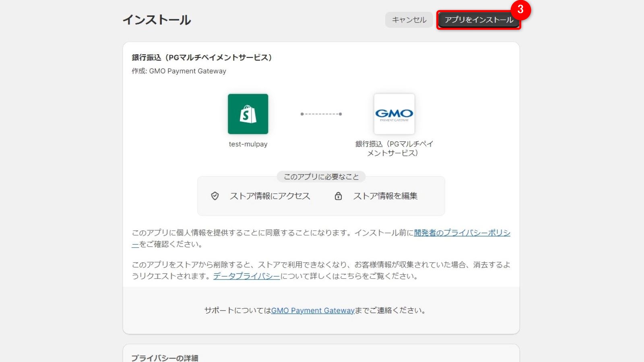Click the GMO icon above 銀行振込（PGマルチペイメントサービス）label
The image size is (644, 362).
pos(394,114)
